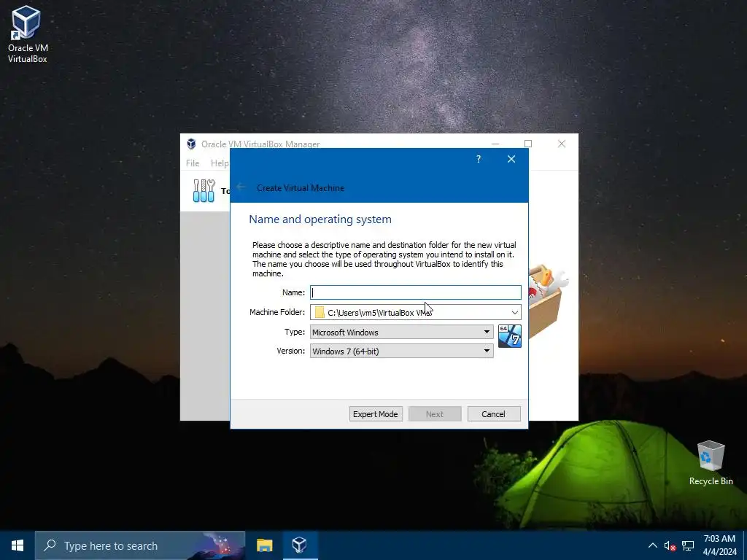Open the Recycle Bin desktop icon
747x560 pixels.
pyautogui.click(x=711, y=463)
